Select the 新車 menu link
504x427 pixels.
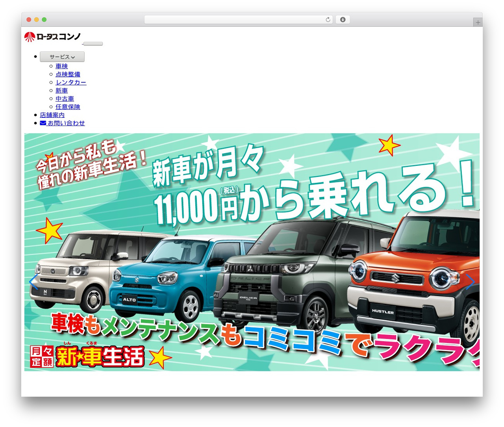[61, 91]
